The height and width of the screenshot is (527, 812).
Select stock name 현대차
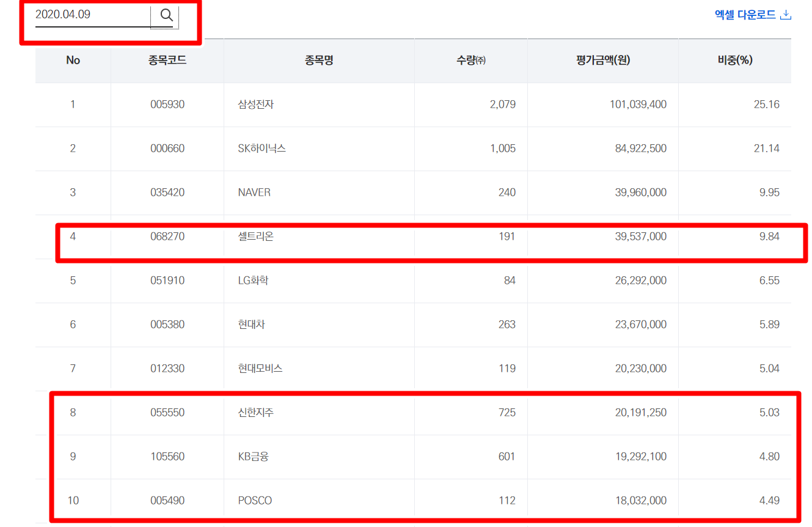pos(251,325)
